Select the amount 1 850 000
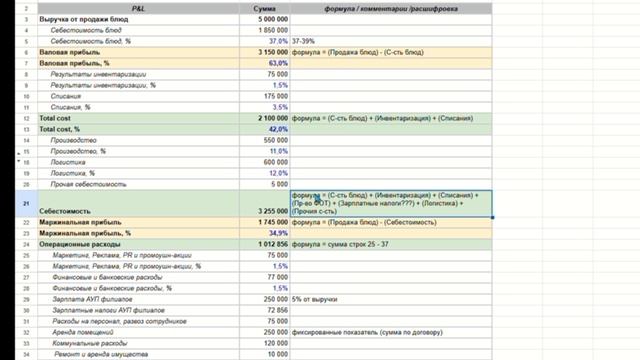Screen dimensions: 640x360 coord(264,30)
